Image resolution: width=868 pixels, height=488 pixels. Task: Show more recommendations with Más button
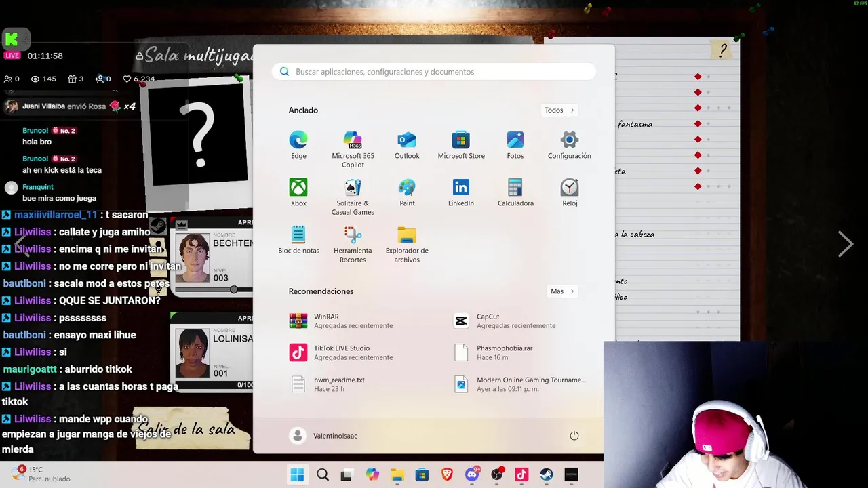coord(562,291)
